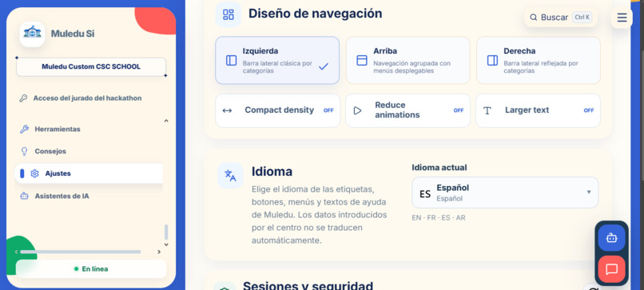Open Acceso del jurado del hackathon
The height and width of the screenshot is (290, 644).
pos(87,98)
